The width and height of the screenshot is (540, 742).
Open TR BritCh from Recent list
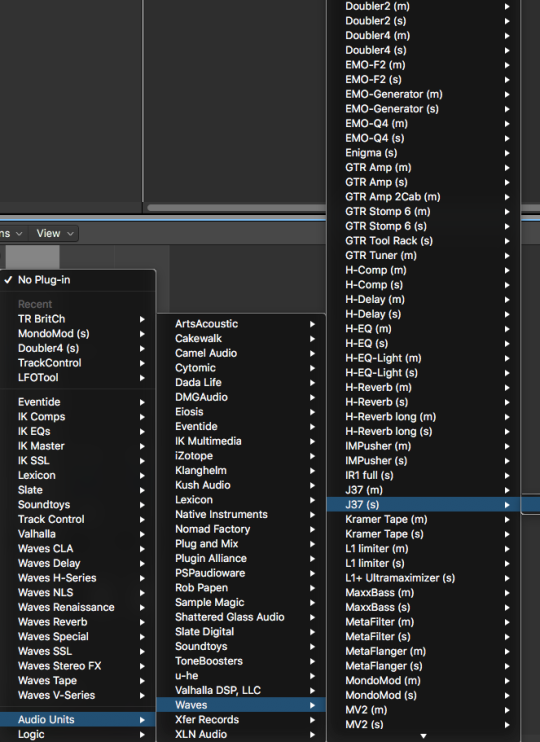click(78, 319)
